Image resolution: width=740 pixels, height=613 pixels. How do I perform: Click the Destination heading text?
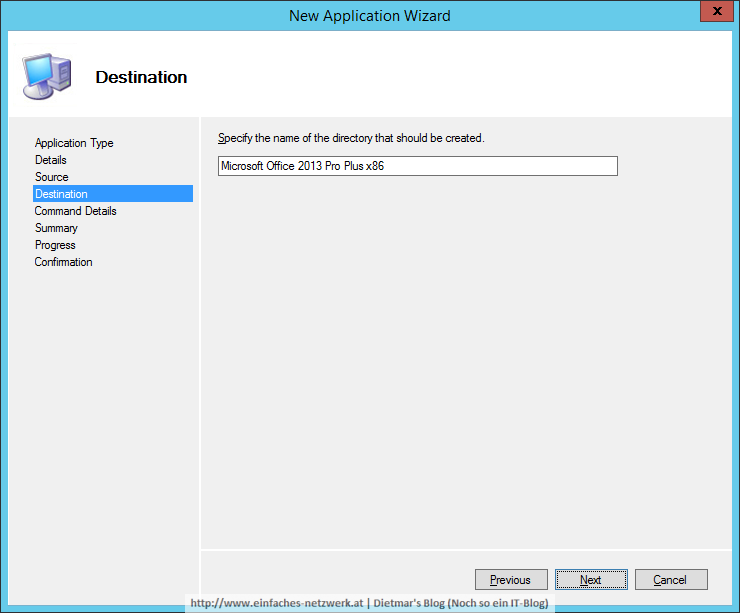click(x=141, y=77)
